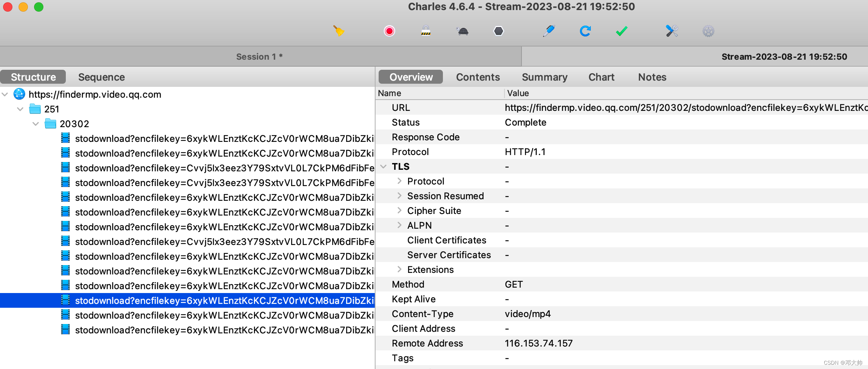
Task: Toggle the red Record button
Action: click(389, 31)
